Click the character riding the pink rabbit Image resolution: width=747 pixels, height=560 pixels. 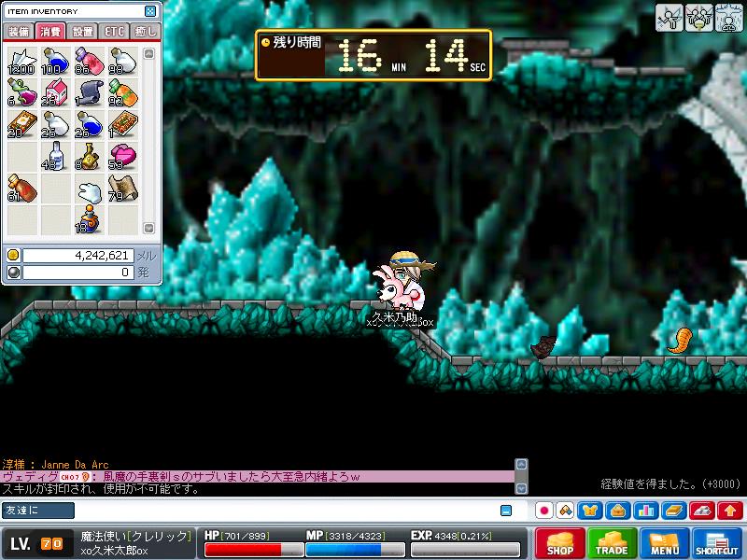tap(402, 281)
